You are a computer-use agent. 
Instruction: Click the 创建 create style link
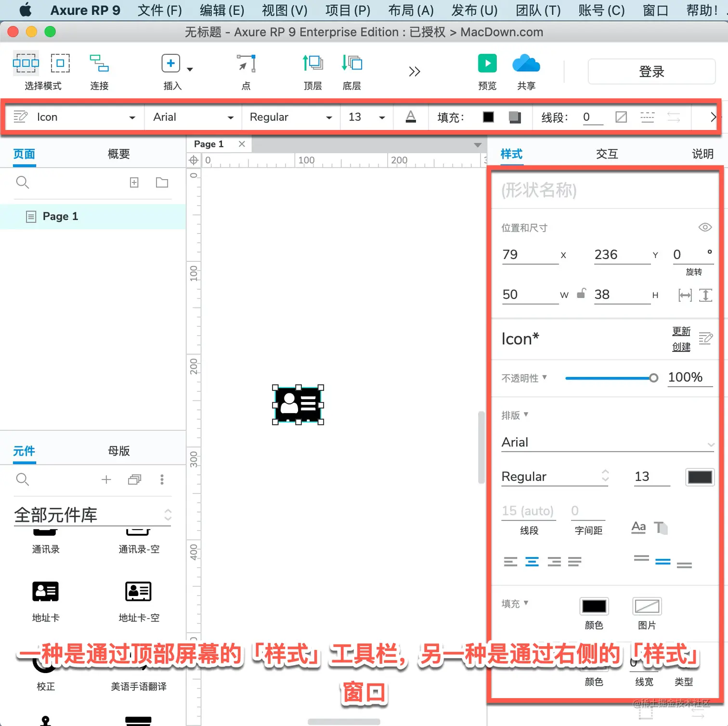point(681,347)
